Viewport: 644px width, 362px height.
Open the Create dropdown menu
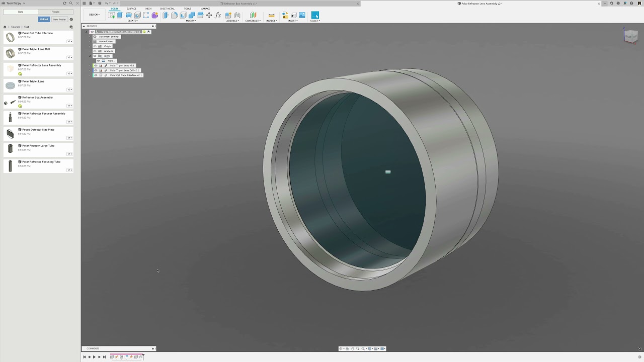(x=132, y=21)
